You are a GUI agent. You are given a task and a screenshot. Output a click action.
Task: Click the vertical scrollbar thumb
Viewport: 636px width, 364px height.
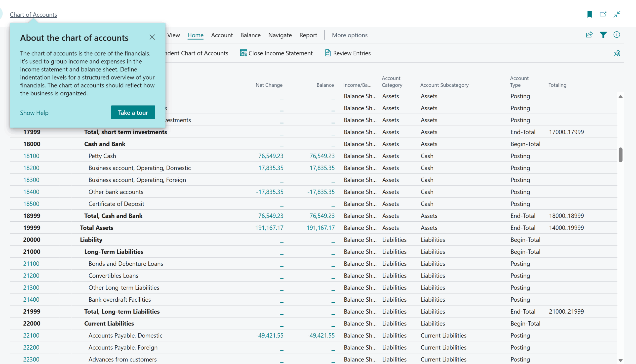(620, 155)
